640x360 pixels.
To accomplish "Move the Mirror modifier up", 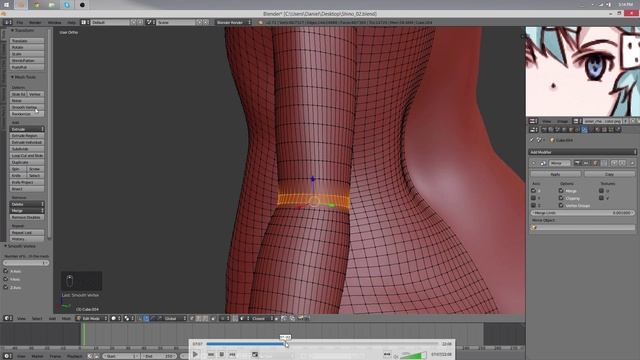I will tap(614, 163).
